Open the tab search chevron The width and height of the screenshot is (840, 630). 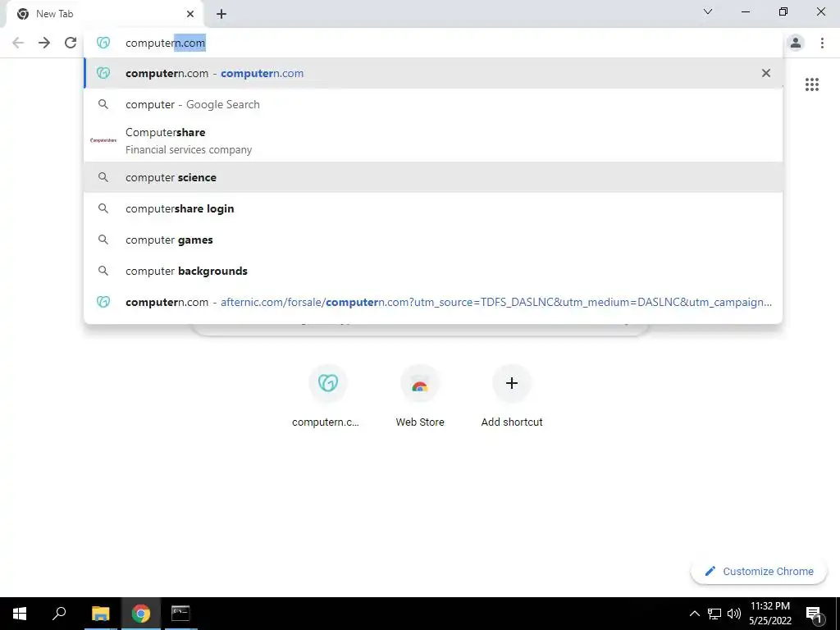click(x=708, y=11)
